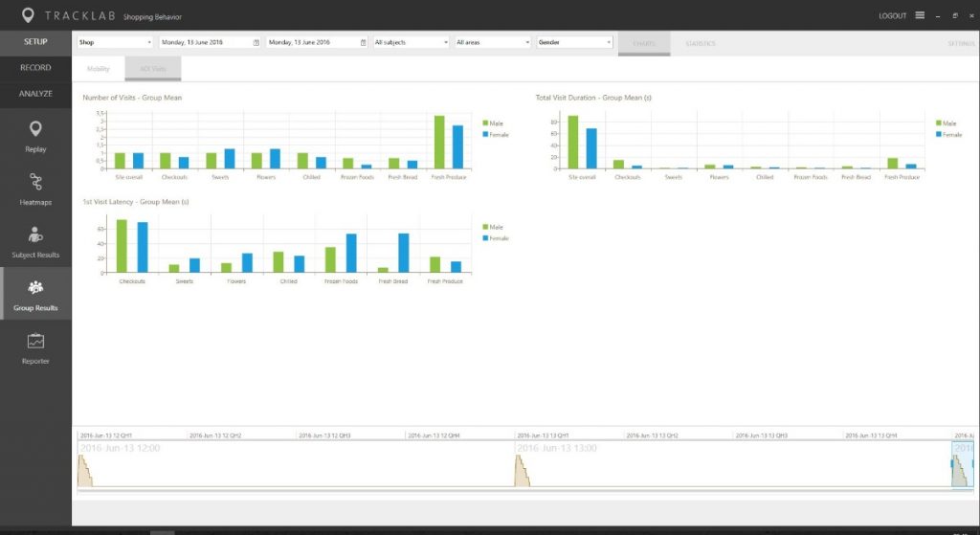Screen dimensions: 980x535
Task: Click Female legend swatch in Number of Visits chart
Action: pos(485,134)
